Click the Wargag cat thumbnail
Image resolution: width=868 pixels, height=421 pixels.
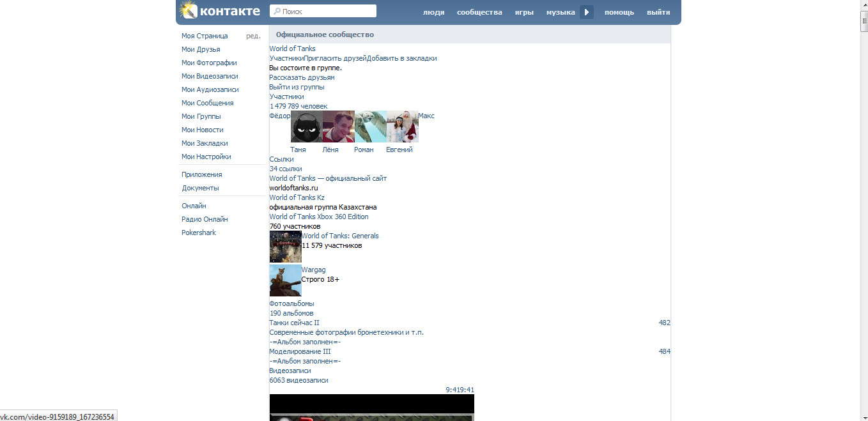point(286,280)
